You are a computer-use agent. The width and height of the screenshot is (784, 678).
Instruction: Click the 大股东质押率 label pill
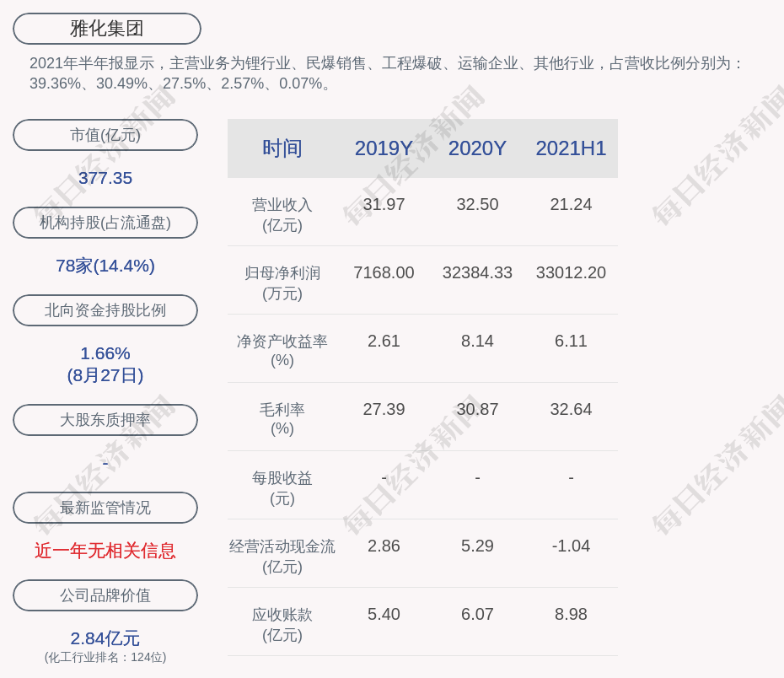click(105, 420)
